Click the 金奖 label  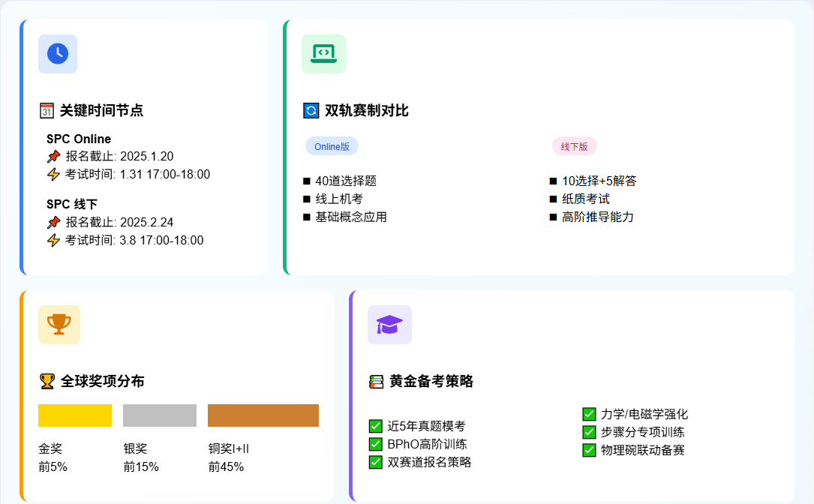coord(50,449)
